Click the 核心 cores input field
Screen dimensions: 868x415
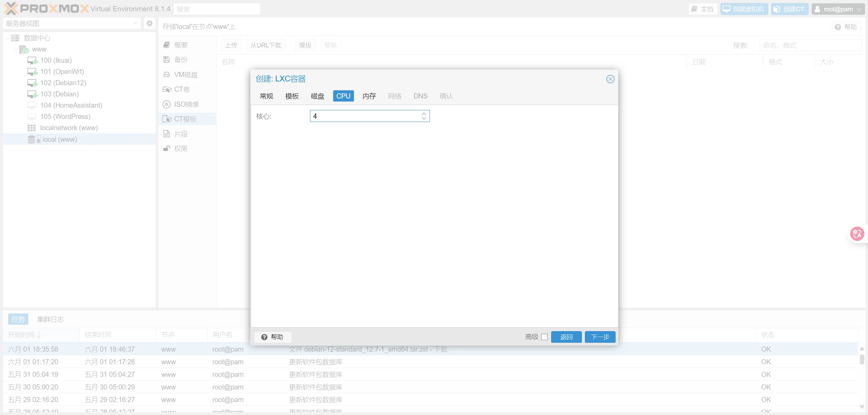(x=365, y=116)
